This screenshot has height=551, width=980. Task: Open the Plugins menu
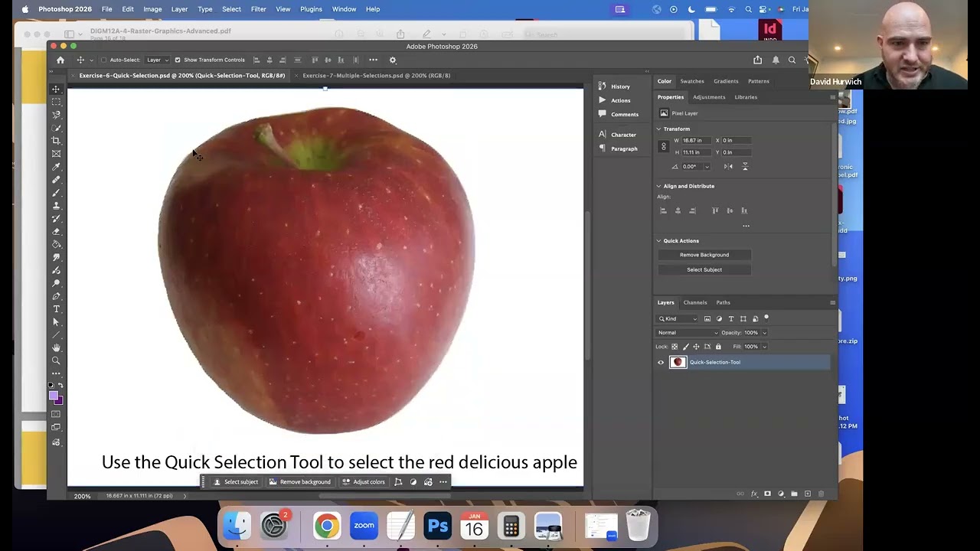click(311, 9)
